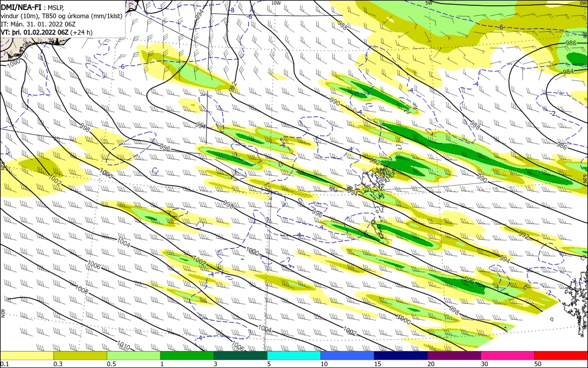
Task: Click the 'DMI/NEA-FI' title text
Action: [21, 6]
